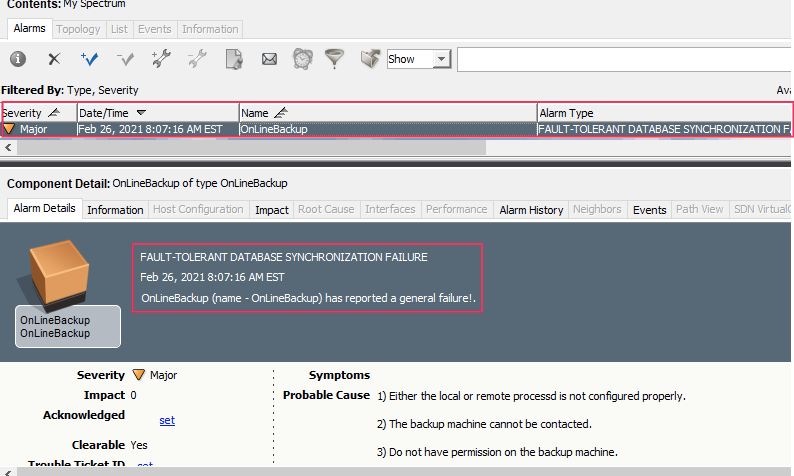Click the alarm clock snooze icon
This screenshot has height=476, width=794.
point(302,60)
